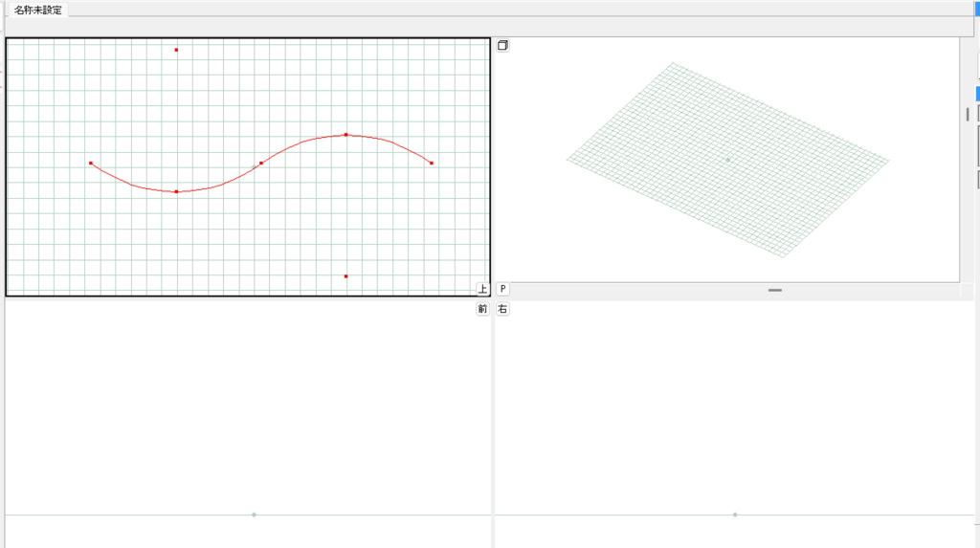Click the origin dot in the front view
Screen dimensions: 980x548
click(254, 515)
